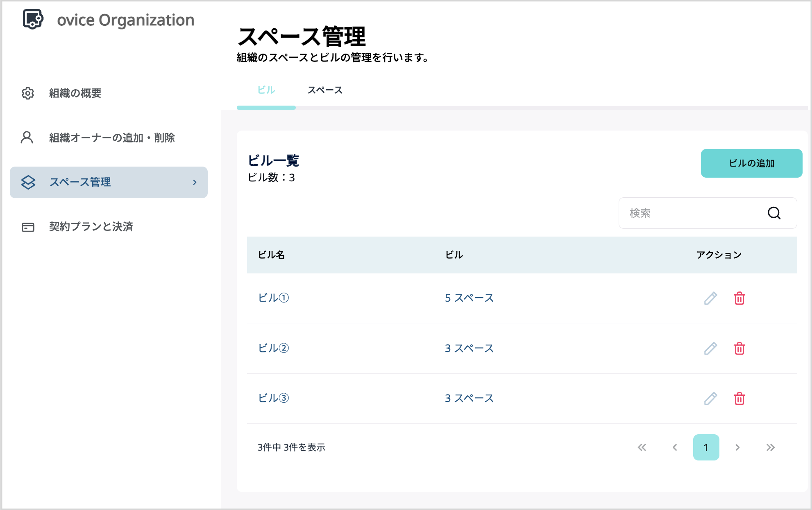
Task: Click the gear icon beside 組織の概要
Action: [x=28, y=93]
